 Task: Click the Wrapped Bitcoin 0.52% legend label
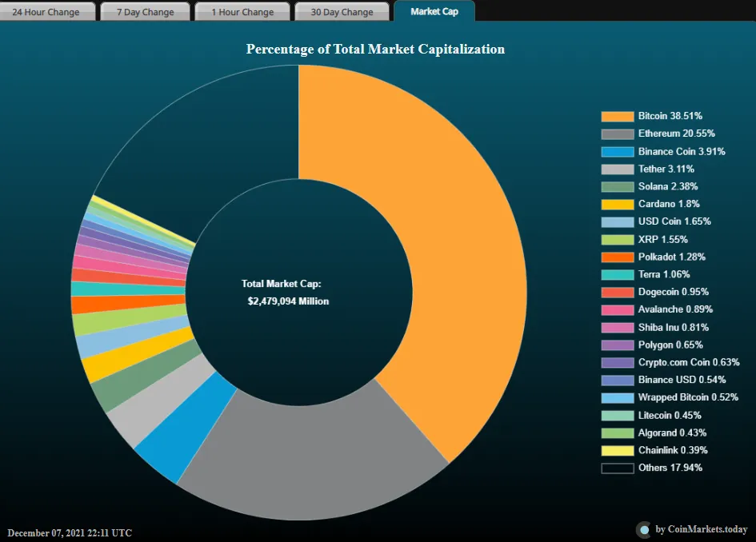pyautogui.click(x=688, y=397)
